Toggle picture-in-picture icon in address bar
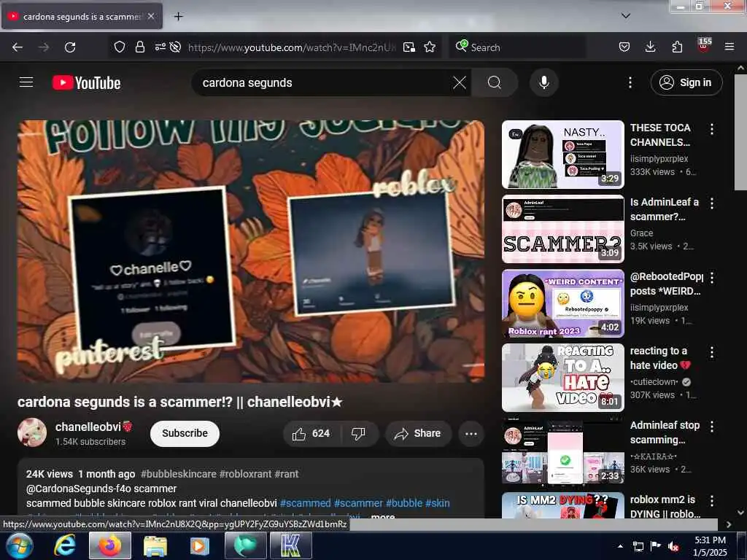 click(x=409, y=47)
